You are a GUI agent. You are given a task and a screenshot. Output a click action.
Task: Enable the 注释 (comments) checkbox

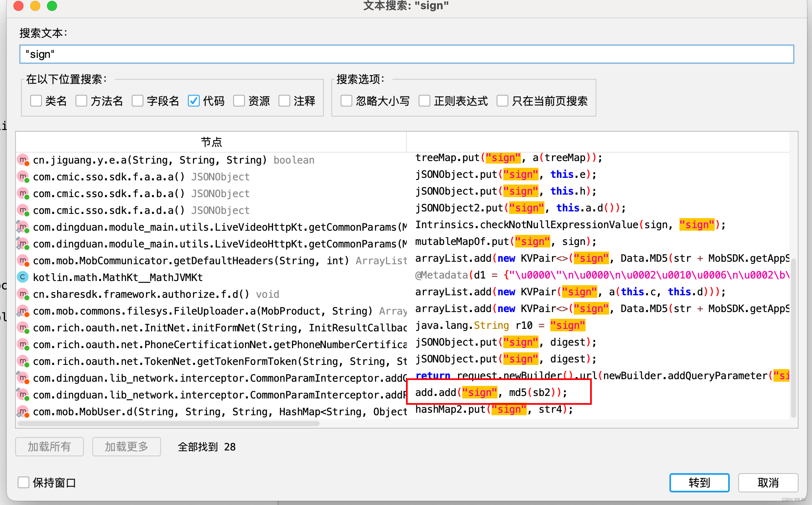click(284, 101)
